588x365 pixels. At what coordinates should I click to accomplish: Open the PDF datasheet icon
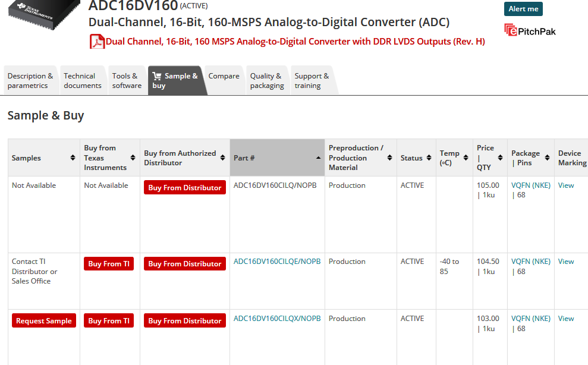click(x=97, y=42)
